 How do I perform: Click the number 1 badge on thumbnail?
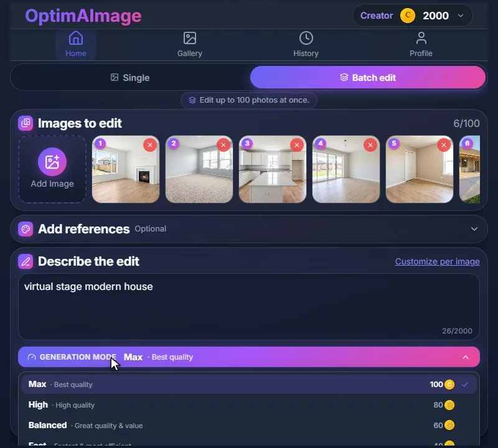tap(100, 144)
